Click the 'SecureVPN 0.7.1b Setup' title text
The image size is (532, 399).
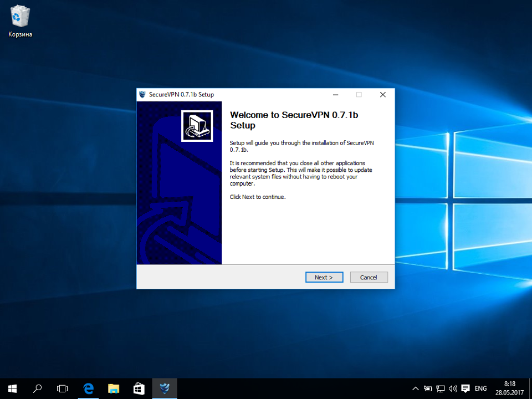(182, 95)
